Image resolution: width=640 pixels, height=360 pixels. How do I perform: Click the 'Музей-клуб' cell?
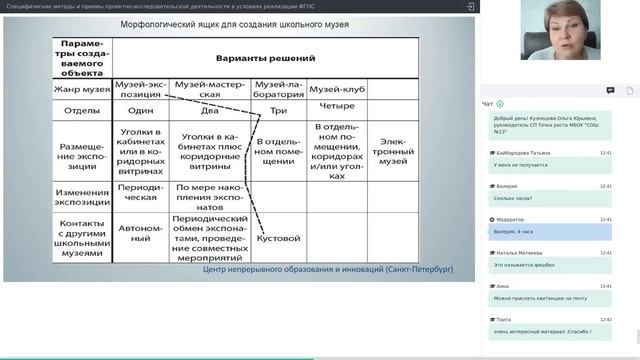337,89
